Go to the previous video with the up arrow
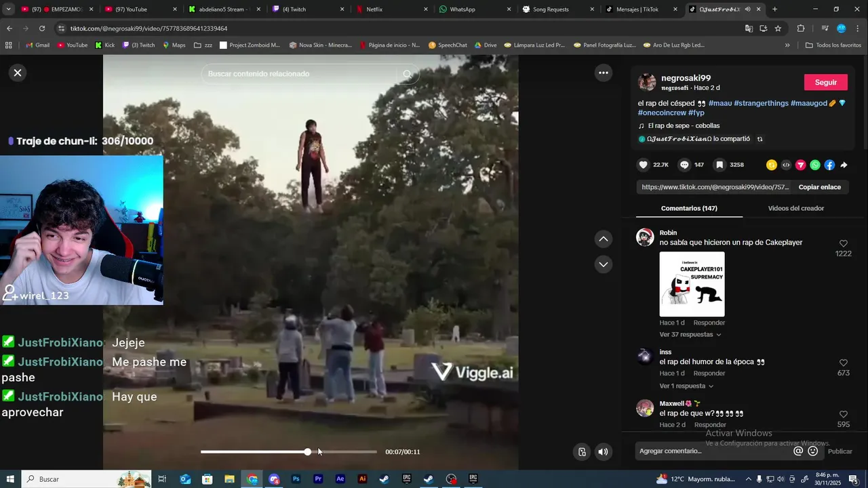Image resolution: width=868 pixels, height=488 pixels. point(603,239)
